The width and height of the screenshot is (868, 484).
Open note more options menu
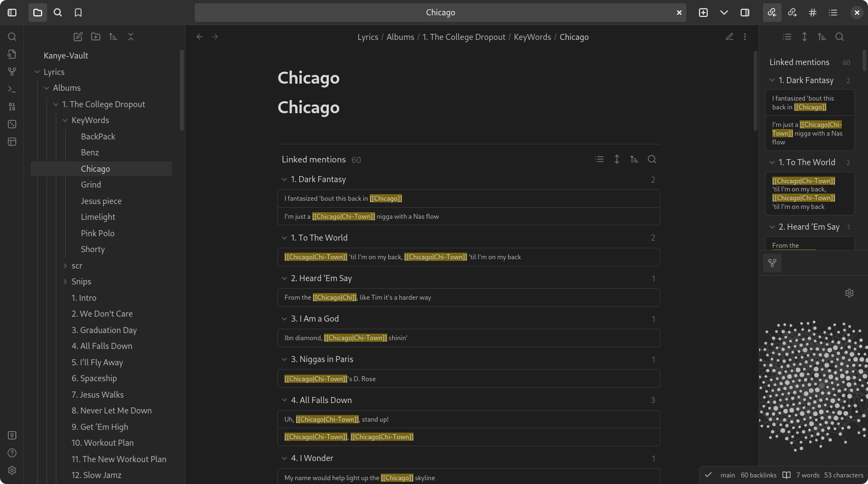point(745,37)
